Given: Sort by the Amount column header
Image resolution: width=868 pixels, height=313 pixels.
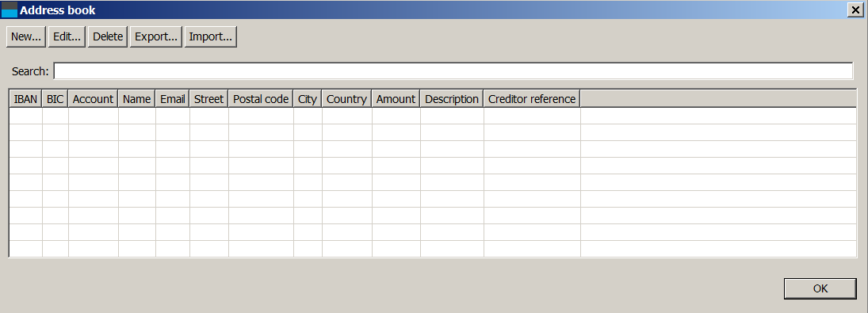Looking at the screenshot, I should click(396, 99).
